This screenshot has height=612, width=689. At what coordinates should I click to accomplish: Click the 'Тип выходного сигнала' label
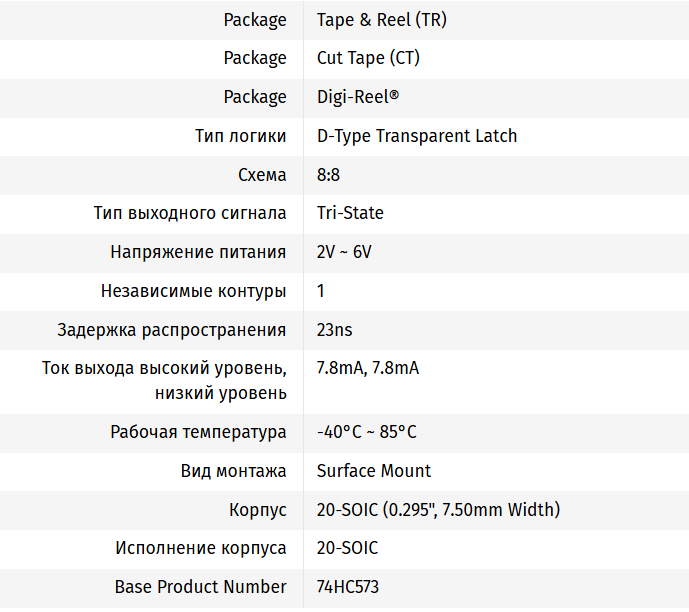click(190, 213)
